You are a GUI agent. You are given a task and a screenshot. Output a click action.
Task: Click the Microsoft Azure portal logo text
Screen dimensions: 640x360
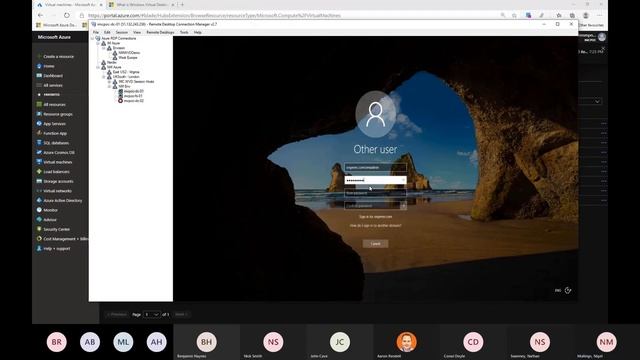[54, 37]
